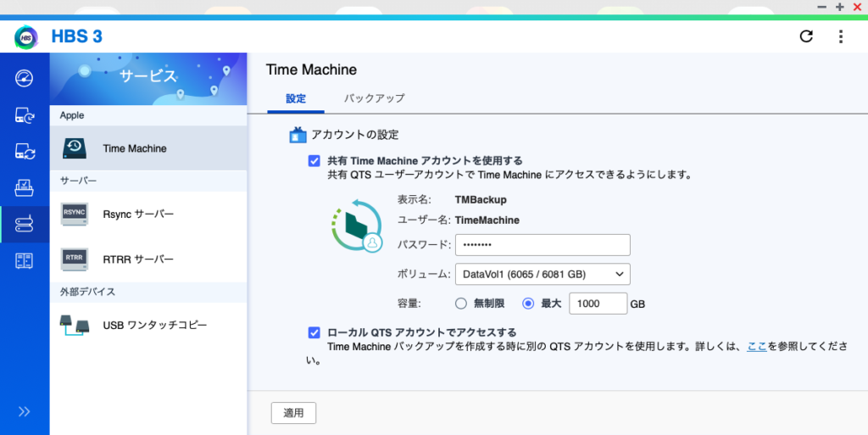Minimize the HBS 3 window

click(822, 7)
